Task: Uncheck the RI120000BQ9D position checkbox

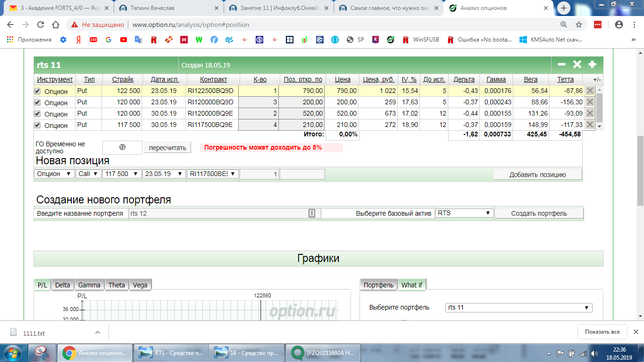Action: [38, 102]
